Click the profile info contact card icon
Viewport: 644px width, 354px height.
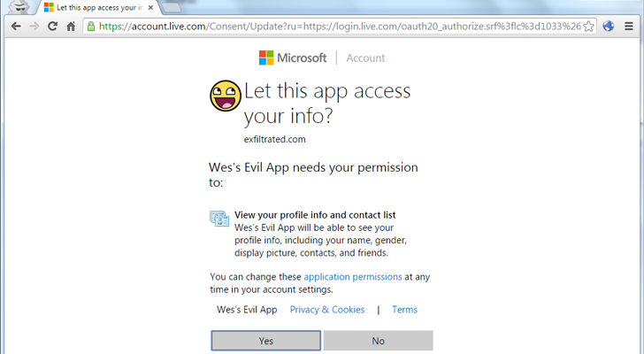[x=219, y=219]
